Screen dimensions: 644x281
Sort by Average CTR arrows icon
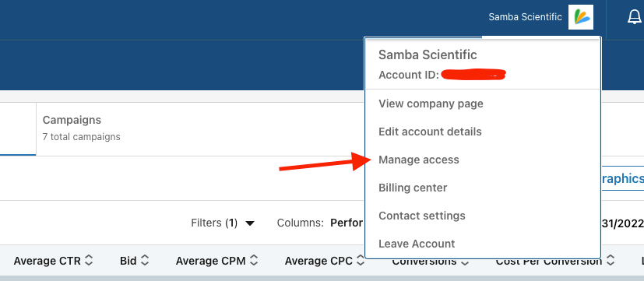89,261
